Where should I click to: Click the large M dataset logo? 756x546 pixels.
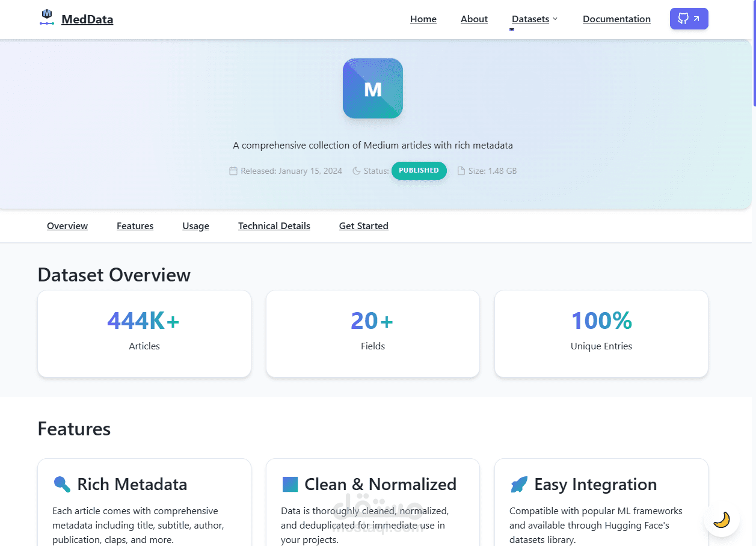(373, 88)
